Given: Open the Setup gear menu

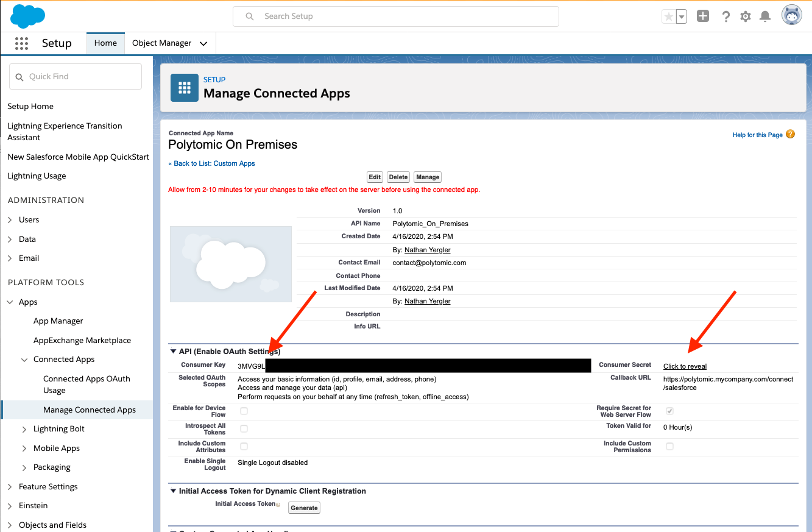Looking at the screenshot, I should point(746,16).
